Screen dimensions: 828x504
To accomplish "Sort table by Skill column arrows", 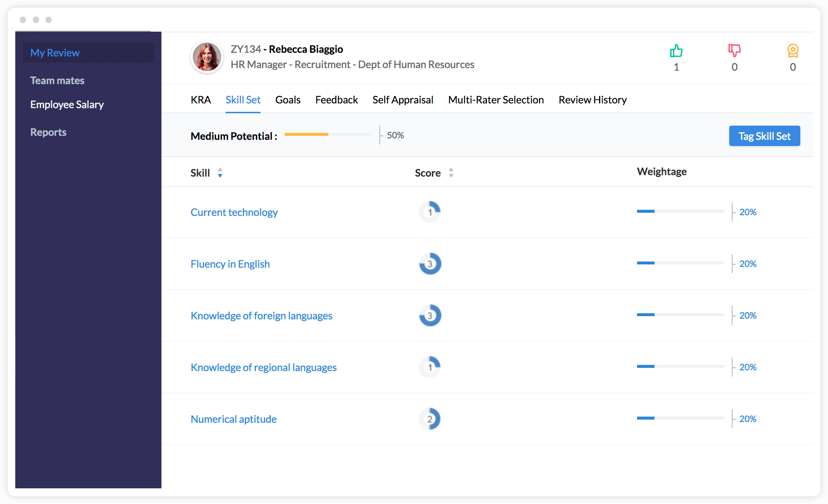I will tap(220, 173).
